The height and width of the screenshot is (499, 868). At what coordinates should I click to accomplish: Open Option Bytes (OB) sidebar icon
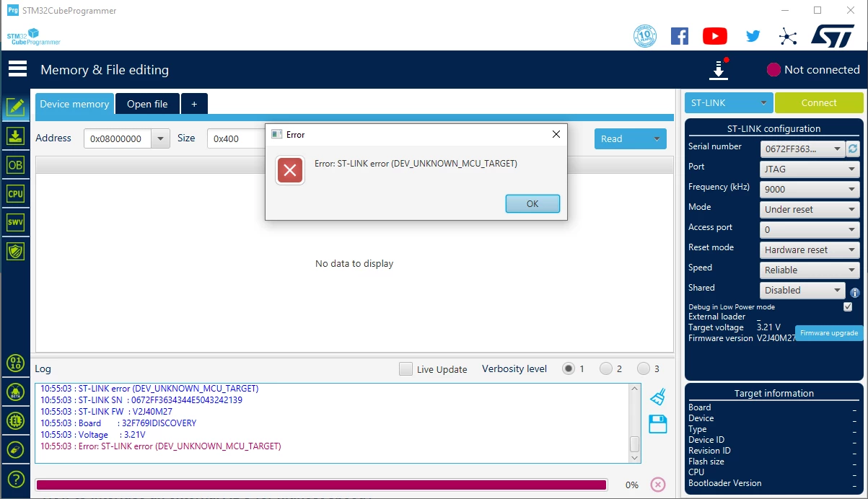click(16, 164)
